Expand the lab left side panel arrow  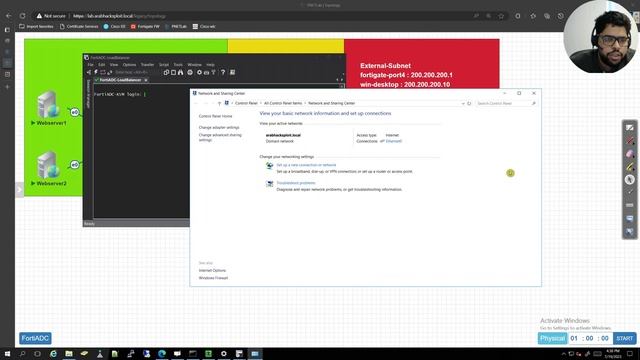(19, 190)
